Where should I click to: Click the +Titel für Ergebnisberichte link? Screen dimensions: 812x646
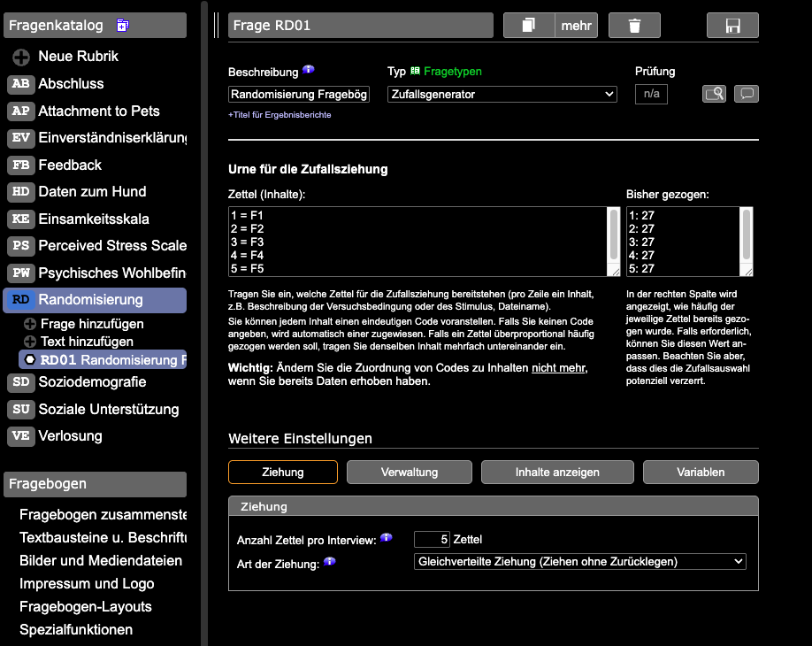[x=280, y=115]
